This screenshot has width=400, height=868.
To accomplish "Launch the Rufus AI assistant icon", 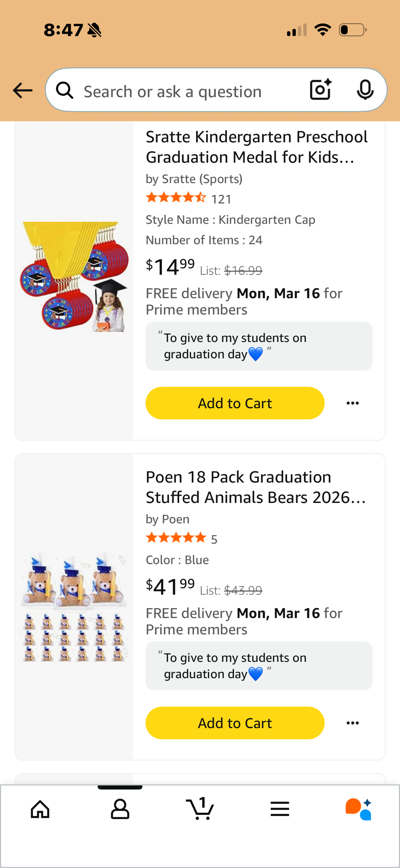I will (x=359, y=809).
